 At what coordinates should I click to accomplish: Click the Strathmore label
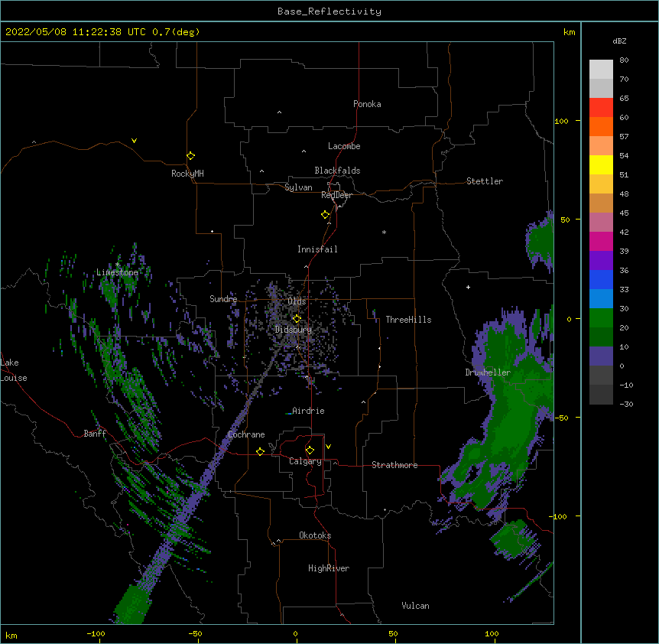point(394,465)
